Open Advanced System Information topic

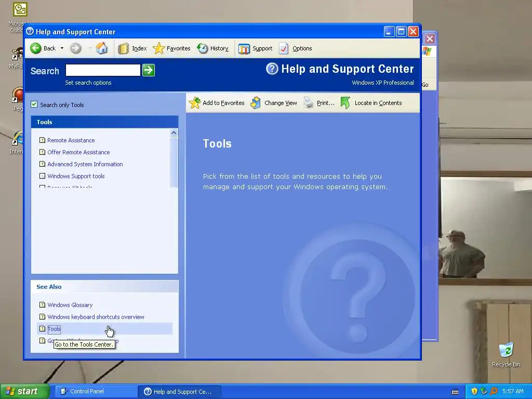85,164
